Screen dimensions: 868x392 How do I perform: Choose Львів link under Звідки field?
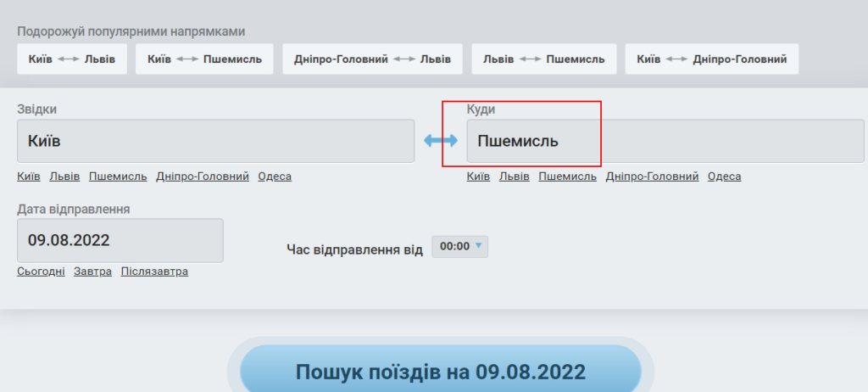point(64,176)
